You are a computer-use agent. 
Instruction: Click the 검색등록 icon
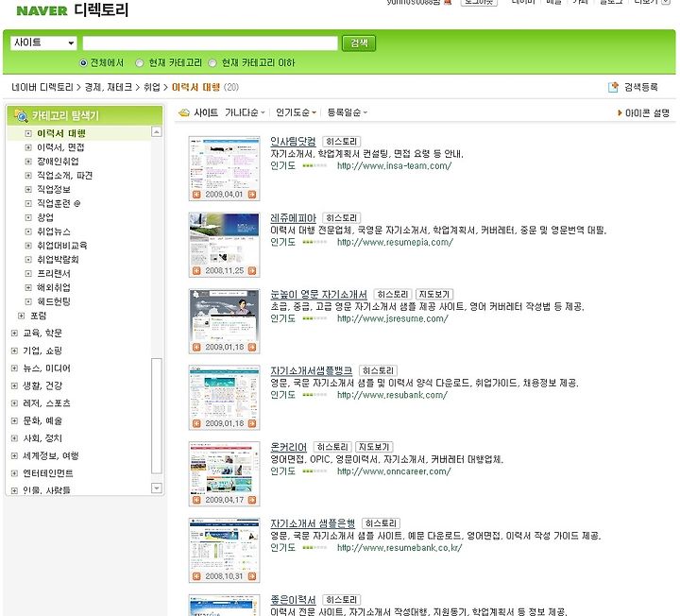613,87
